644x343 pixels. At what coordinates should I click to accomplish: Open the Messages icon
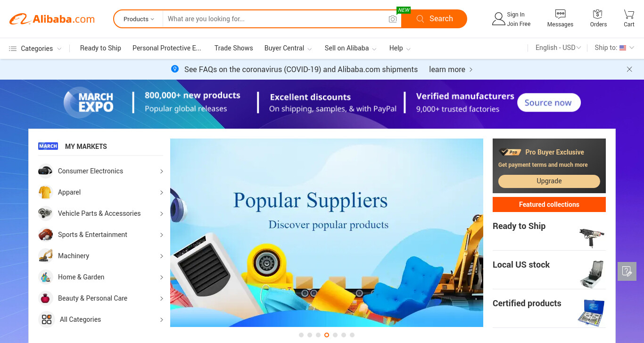click(560, 14)
